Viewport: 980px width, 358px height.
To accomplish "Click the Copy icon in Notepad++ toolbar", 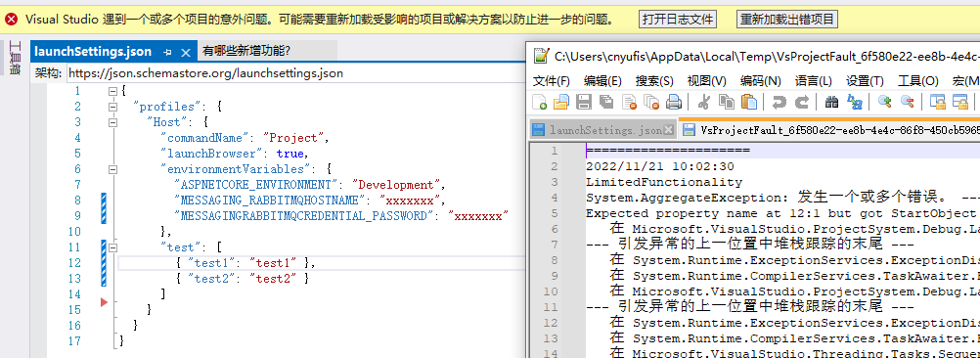I will coord(727,101).
